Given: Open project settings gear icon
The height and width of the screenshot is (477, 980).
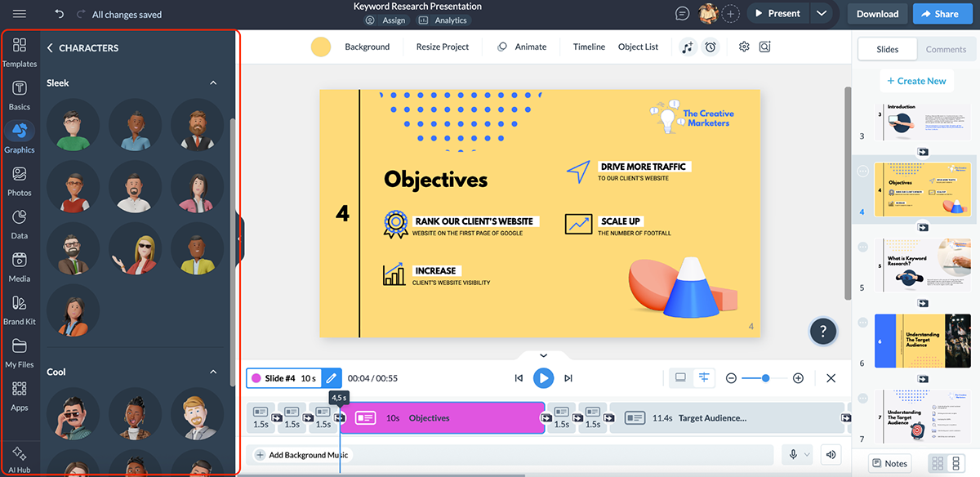Looking at the screenshot, I should 744,47.
